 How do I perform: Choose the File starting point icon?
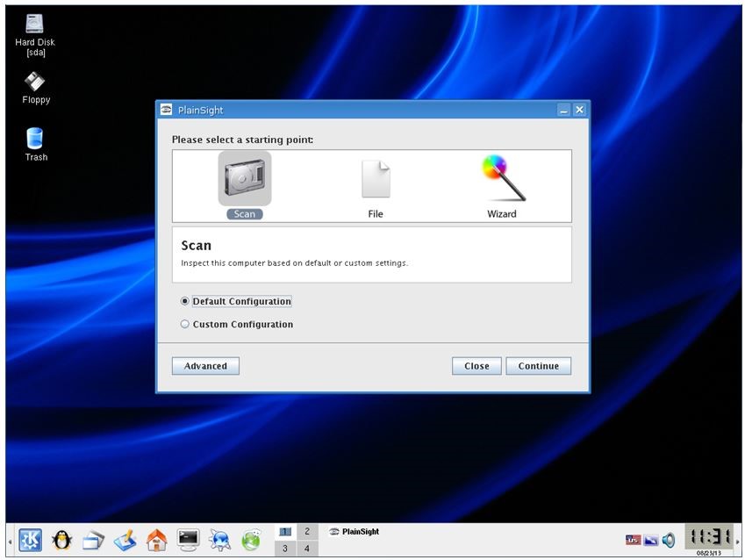click(376, 179)
